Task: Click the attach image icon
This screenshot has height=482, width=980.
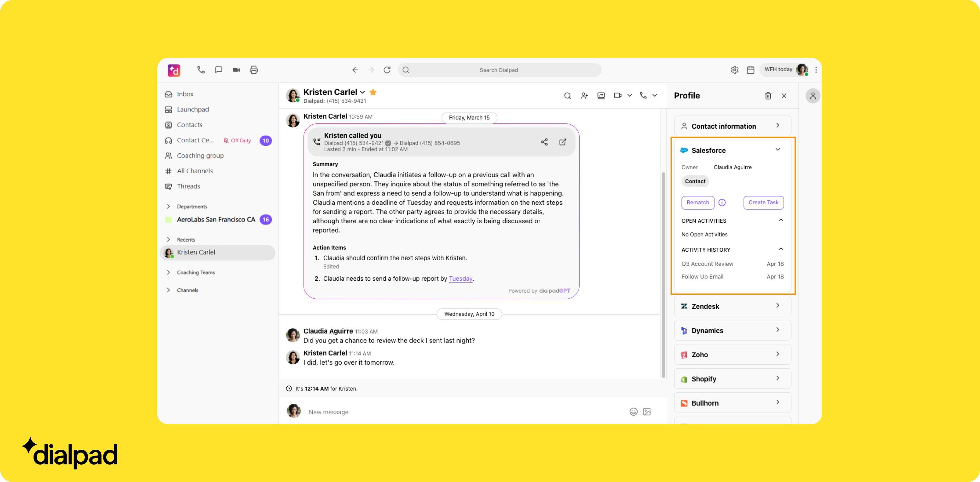Action: coord(647,412)
